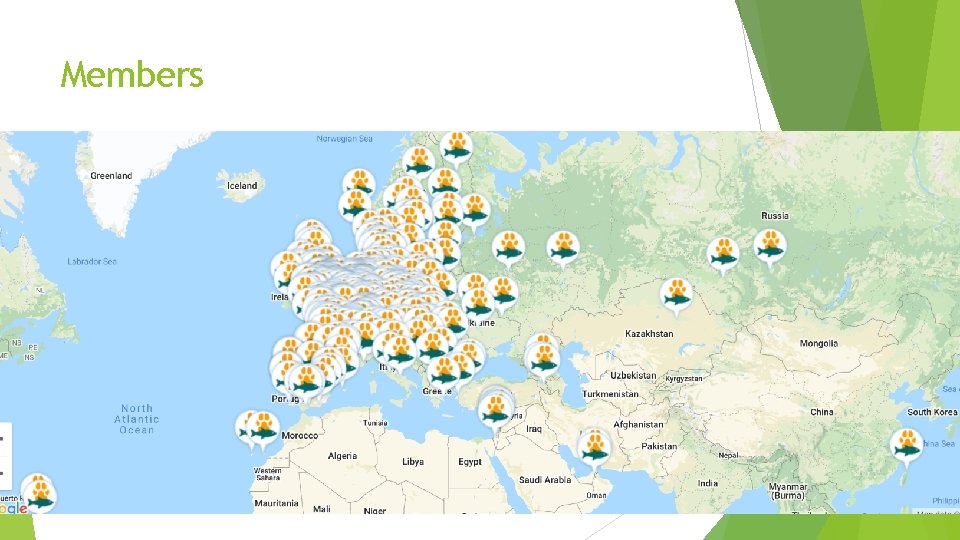Click the Russia country label
960x540 pixels.
point(774,216)
